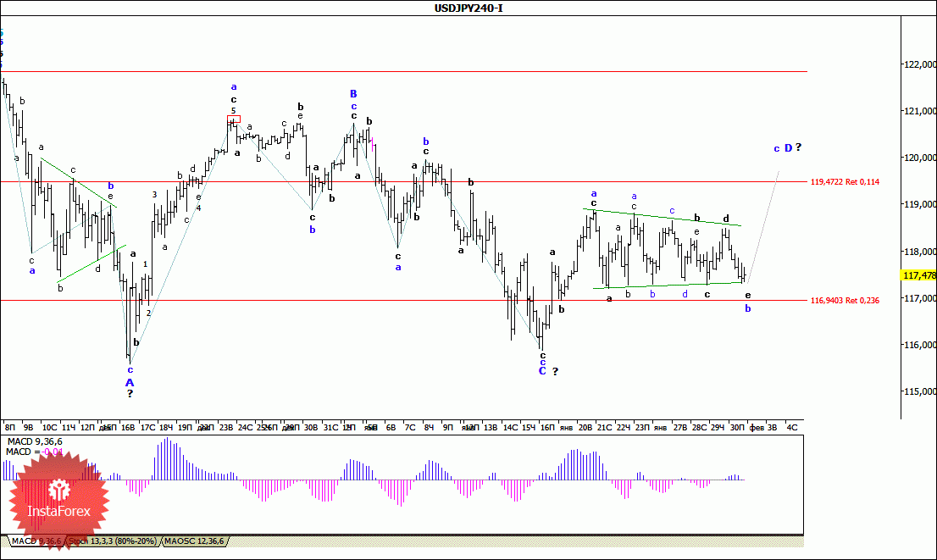Click the small red rectangle marker near wave 5
Viewport: 937px width, 560px height.
[234, 119]
